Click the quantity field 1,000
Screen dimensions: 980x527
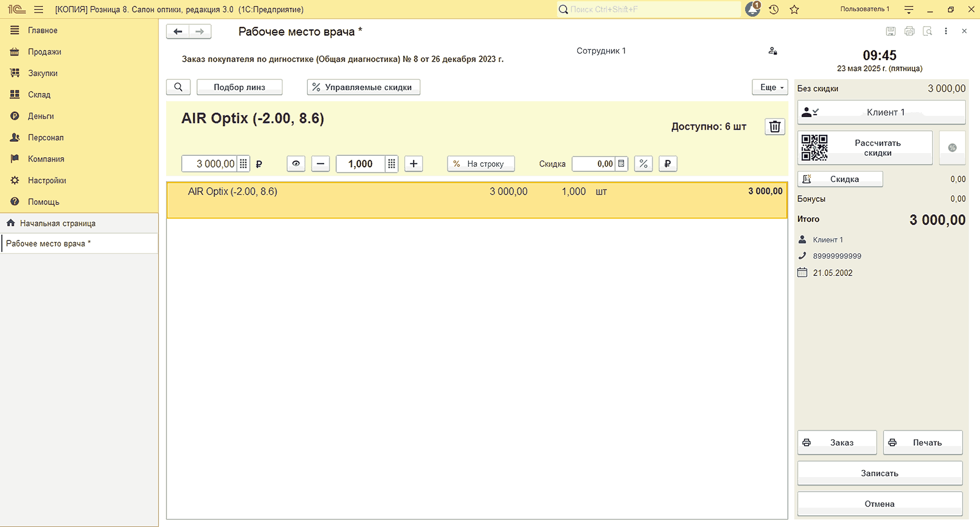point(361,164)
